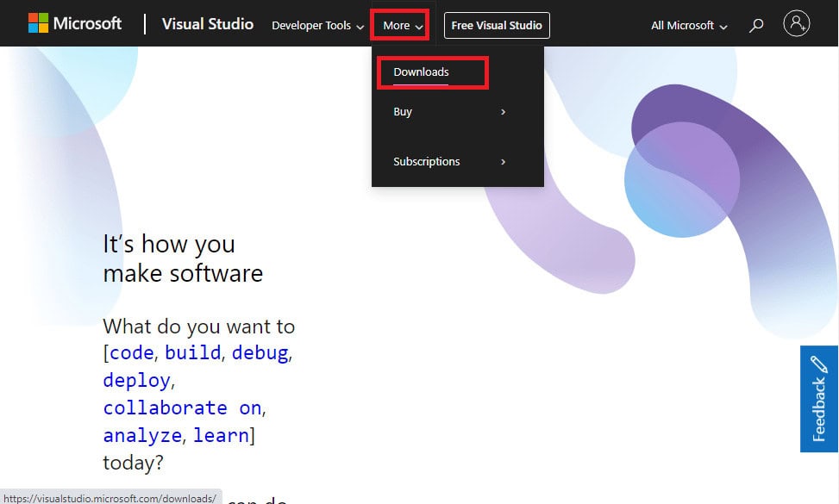Click the Microsoft wordmark link
Viewport: 839px width, 504px height.
click(87, 23)
